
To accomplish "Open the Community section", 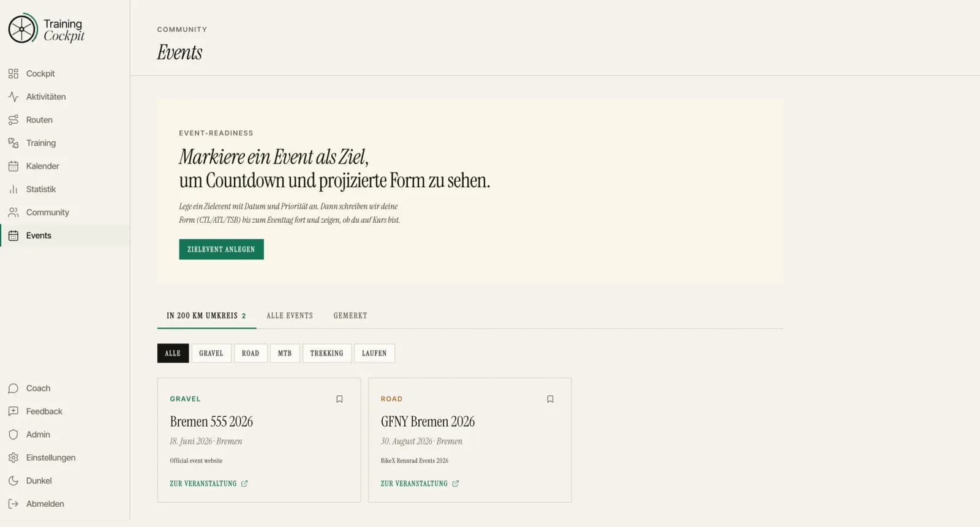I will click(x=65, y=212).
